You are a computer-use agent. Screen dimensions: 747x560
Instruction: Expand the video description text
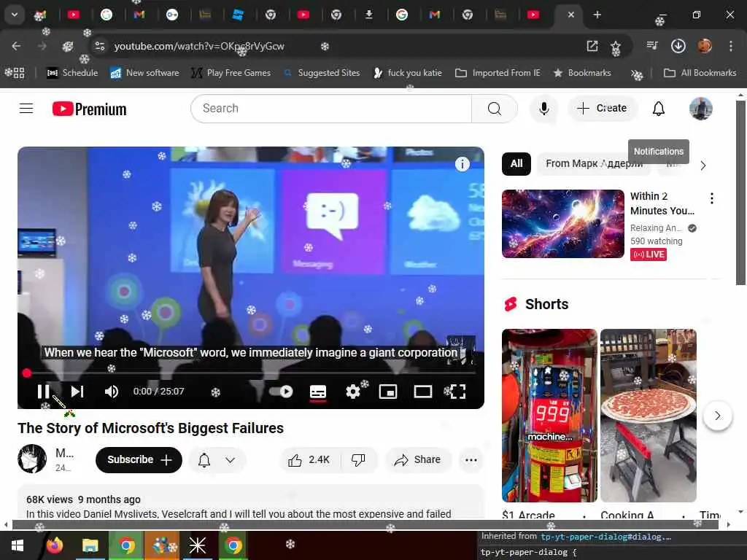click(239, 514)
